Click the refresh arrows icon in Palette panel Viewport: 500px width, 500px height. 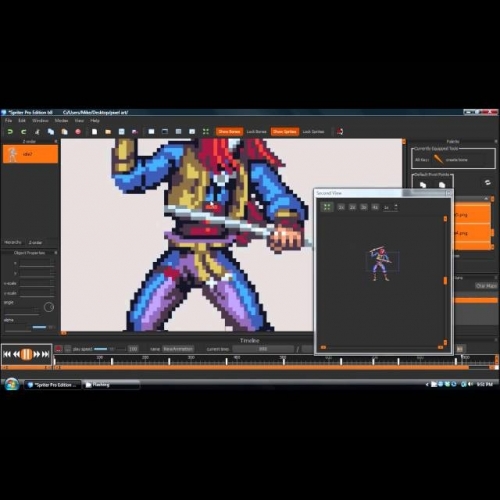(x=488, y=183)
